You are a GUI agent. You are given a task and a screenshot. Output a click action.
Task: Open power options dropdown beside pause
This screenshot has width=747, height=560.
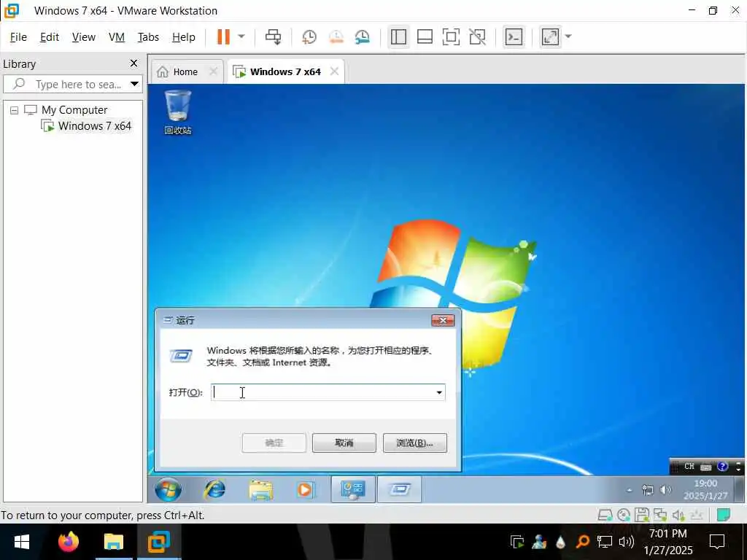(x=241, y=36)
